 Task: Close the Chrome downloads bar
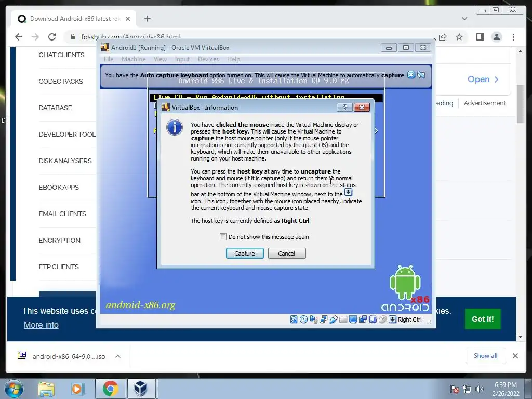point(515,356)
